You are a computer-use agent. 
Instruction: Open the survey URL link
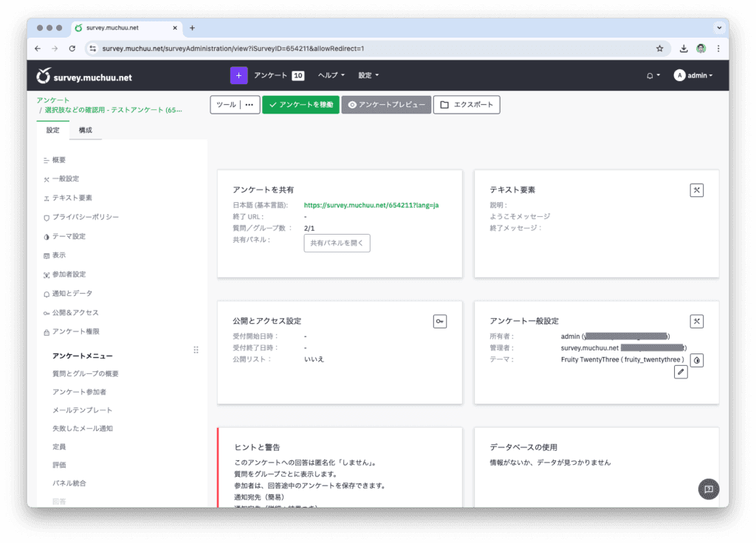coord(371,205)
